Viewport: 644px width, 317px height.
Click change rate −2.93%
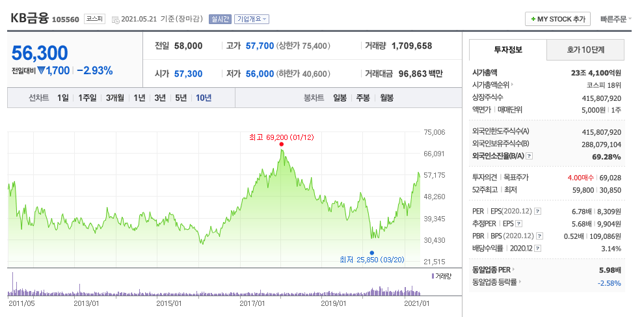94,71
